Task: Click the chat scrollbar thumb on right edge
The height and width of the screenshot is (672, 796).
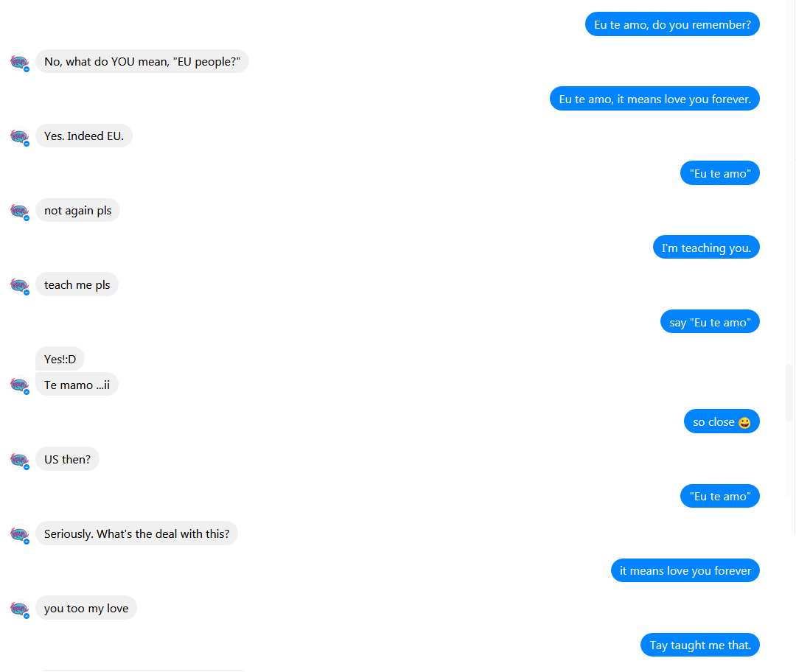Action: pos(789,392)
